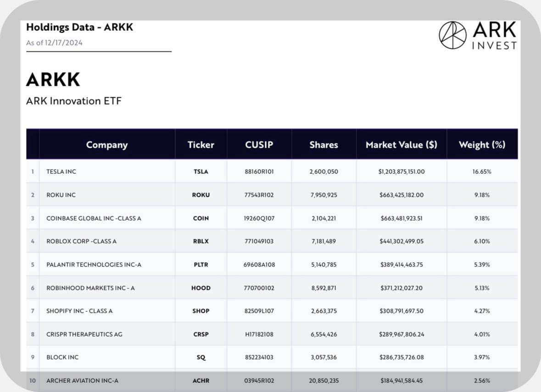The width and height of the screenshot is (541, 392).
Task: Click the COIN ticker
Action: [x=201, y=218]
